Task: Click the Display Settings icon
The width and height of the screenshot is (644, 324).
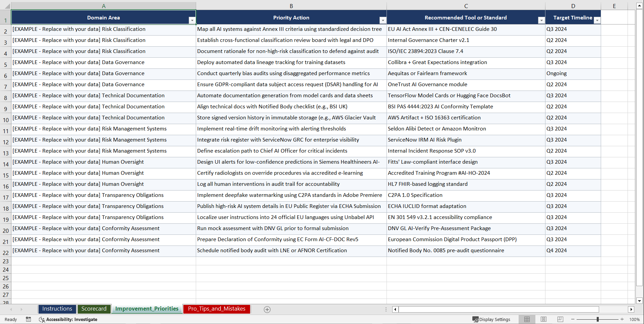Action: tap(475, 319)
